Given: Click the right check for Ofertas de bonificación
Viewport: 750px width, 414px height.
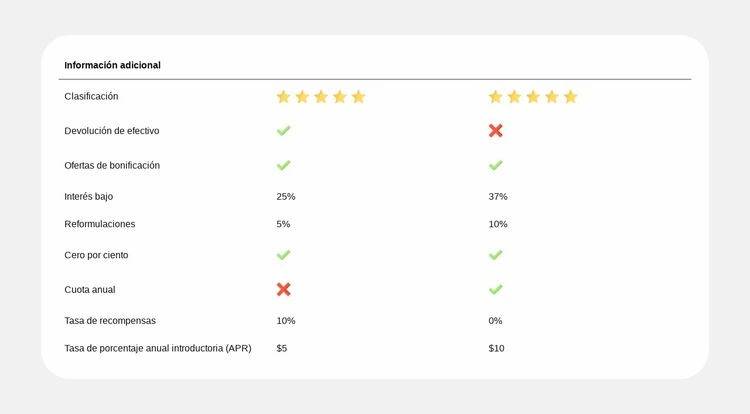Looking at the screenshot, I should pos(496,165).
